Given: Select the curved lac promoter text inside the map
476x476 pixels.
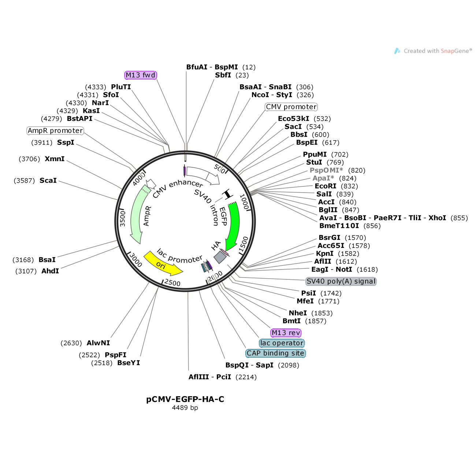Looking at the screenshot, I should [179, 256].
